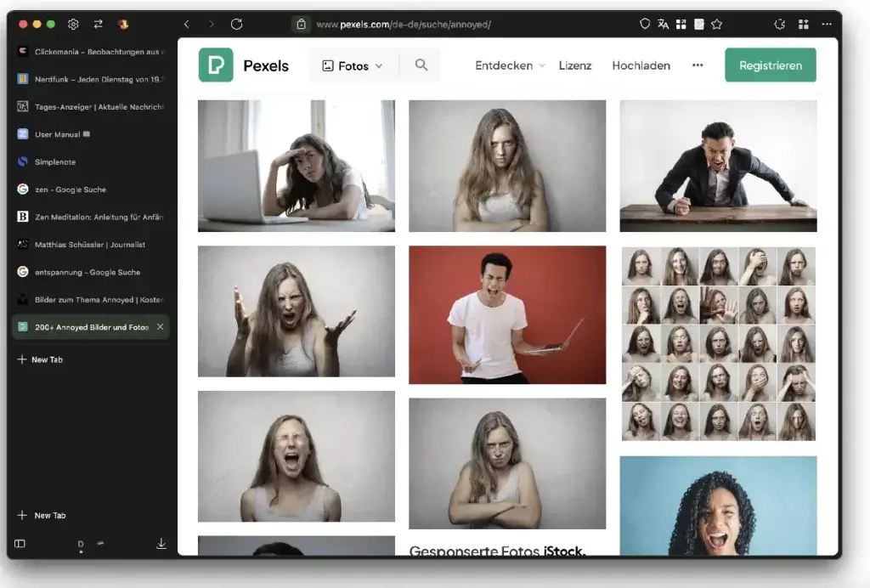Open the Hochladen link
This screenshot has height=588, width=870.
(x=641, y=65)
